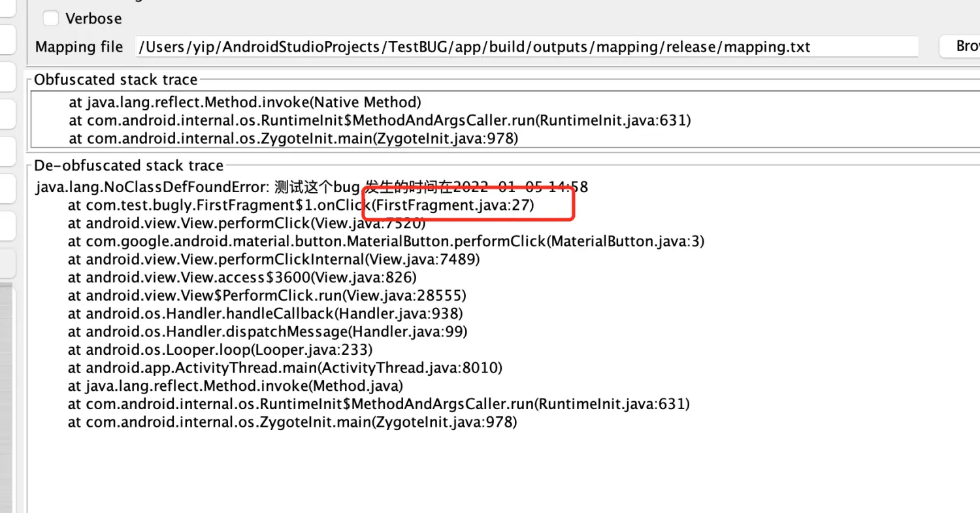Enable the Verbose checkbox
This screenshot has height=513, width=980.
pyautogui.click(x=52, y=18)
